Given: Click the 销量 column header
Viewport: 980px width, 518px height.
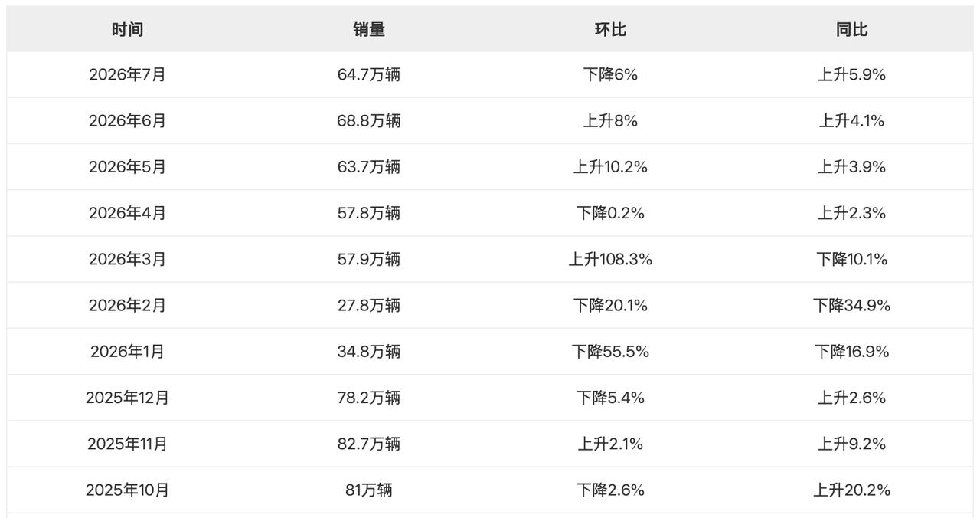Looking at the screenshot, I should [x=369, y=29].
